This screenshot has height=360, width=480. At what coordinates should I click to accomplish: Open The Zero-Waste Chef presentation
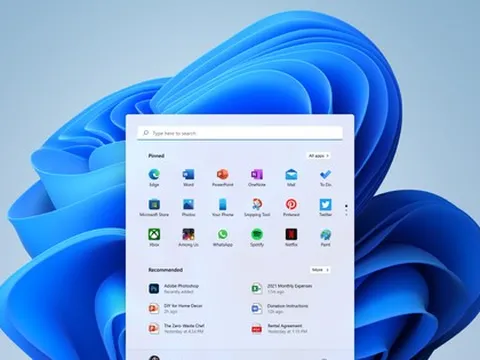tap(176, 328)
